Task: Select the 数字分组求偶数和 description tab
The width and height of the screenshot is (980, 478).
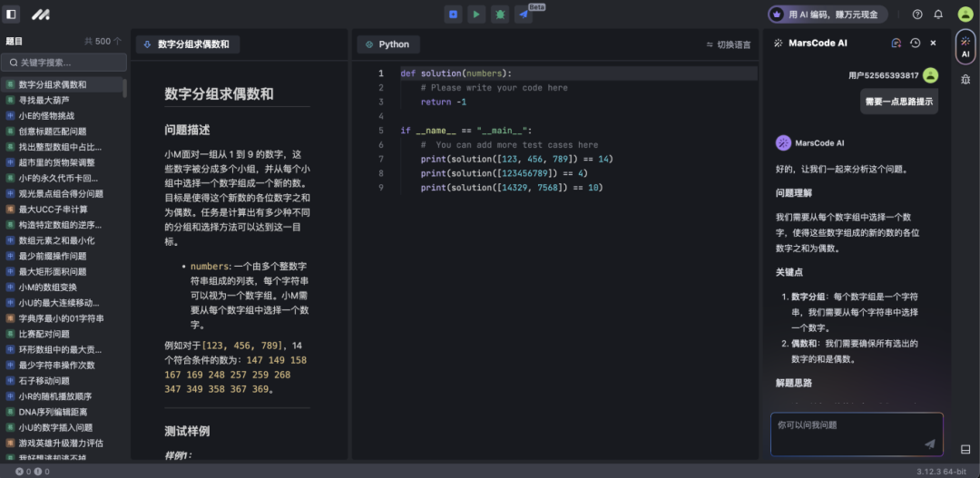Action: (188, 44)
